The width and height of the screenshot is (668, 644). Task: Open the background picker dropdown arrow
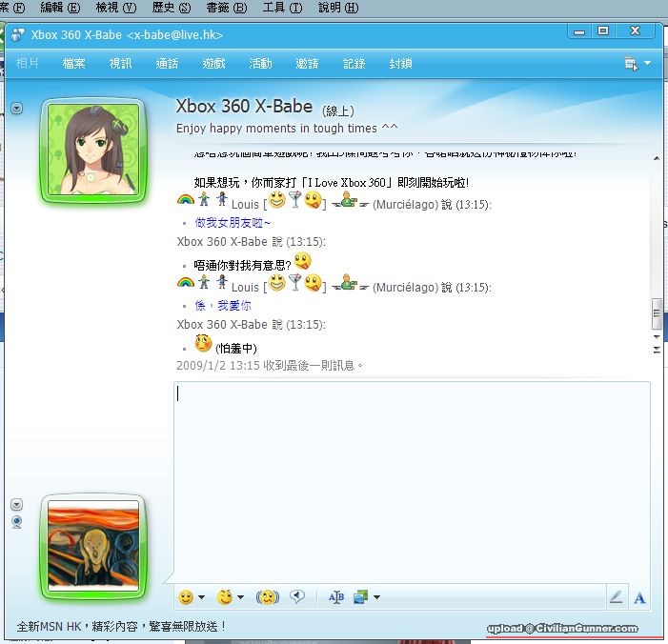pyautogui.click(x=376, y=598)
